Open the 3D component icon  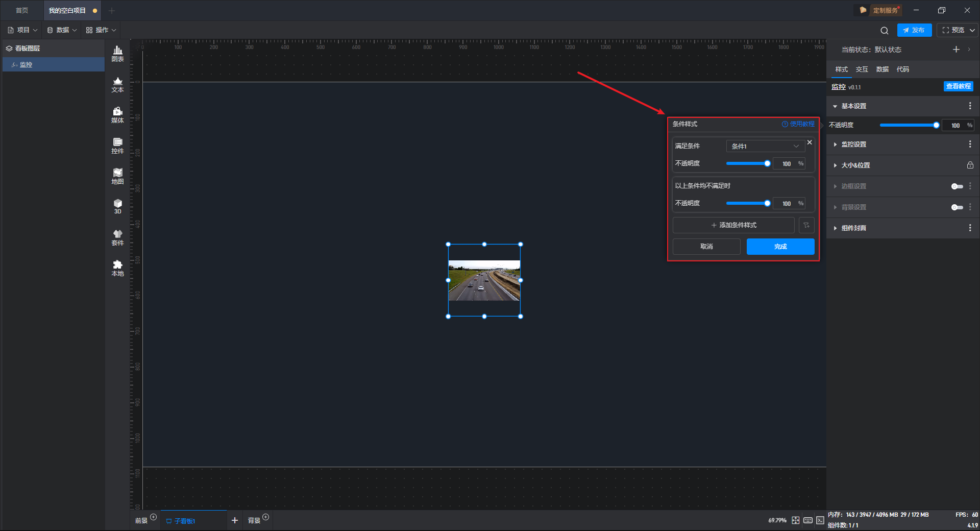coord(117,206)
